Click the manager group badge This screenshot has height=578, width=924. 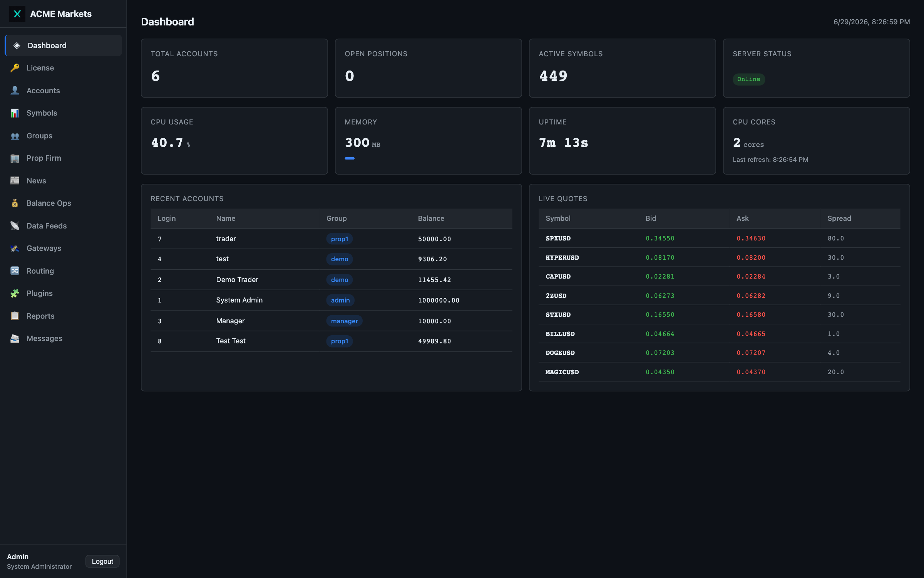click(344, 321)
